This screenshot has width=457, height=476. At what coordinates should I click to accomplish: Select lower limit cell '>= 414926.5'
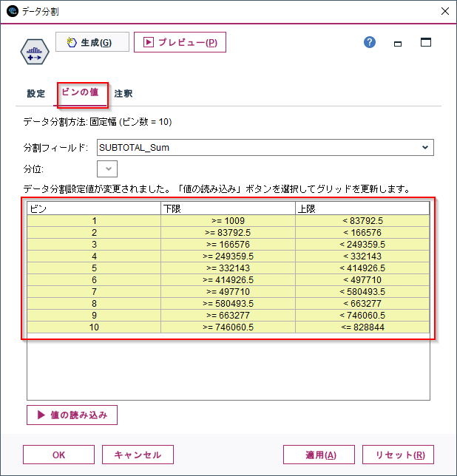pyautogui.click(x=228, y=280)
